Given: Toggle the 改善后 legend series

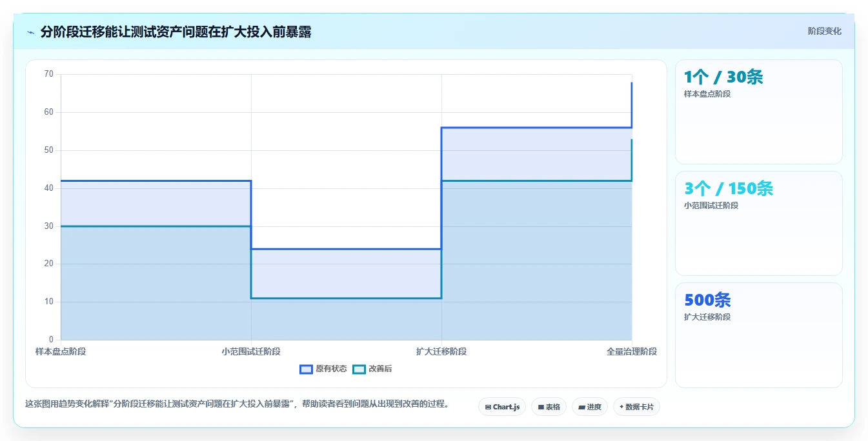Looking at the screenshot, I should pyautogui.click(x=372, y=369).
